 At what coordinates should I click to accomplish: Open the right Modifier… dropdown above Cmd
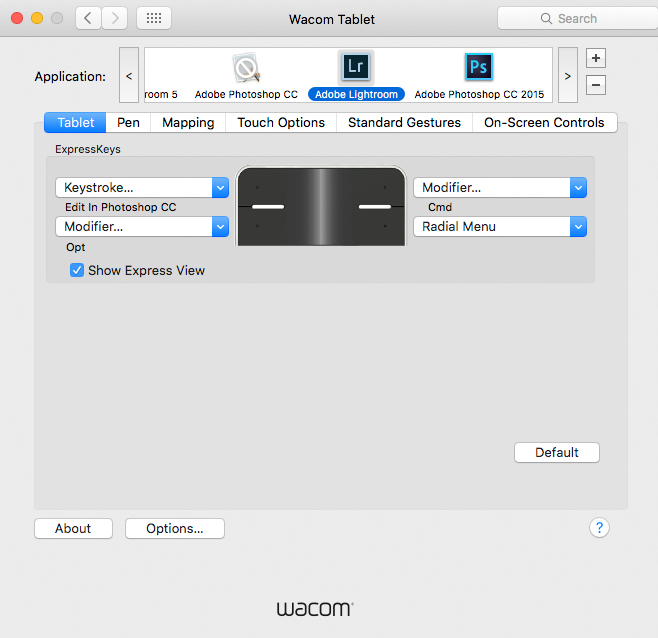[500, 188]
